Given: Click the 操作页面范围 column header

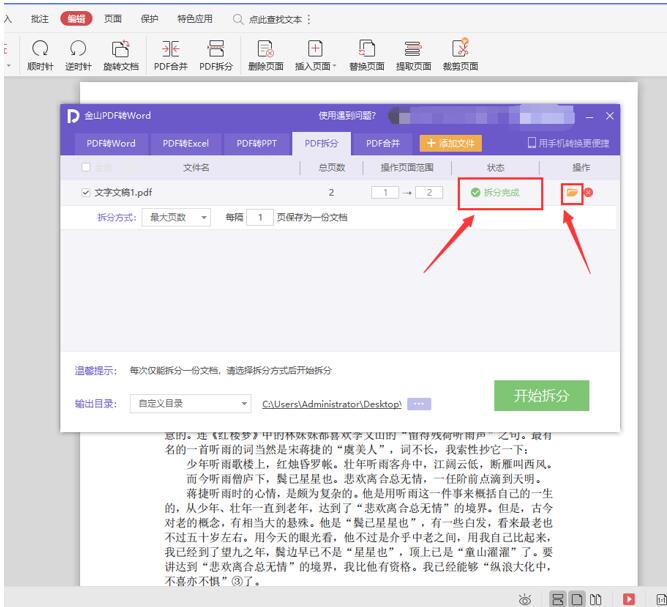Looking at the screenshot, I should pyautogui.click(x=407, y=168).
